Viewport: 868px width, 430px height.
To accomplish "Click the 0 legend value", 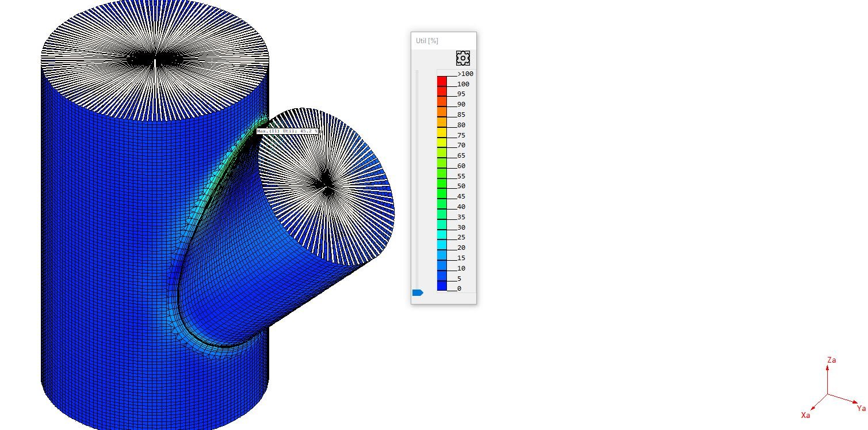I will click(459, 288).
